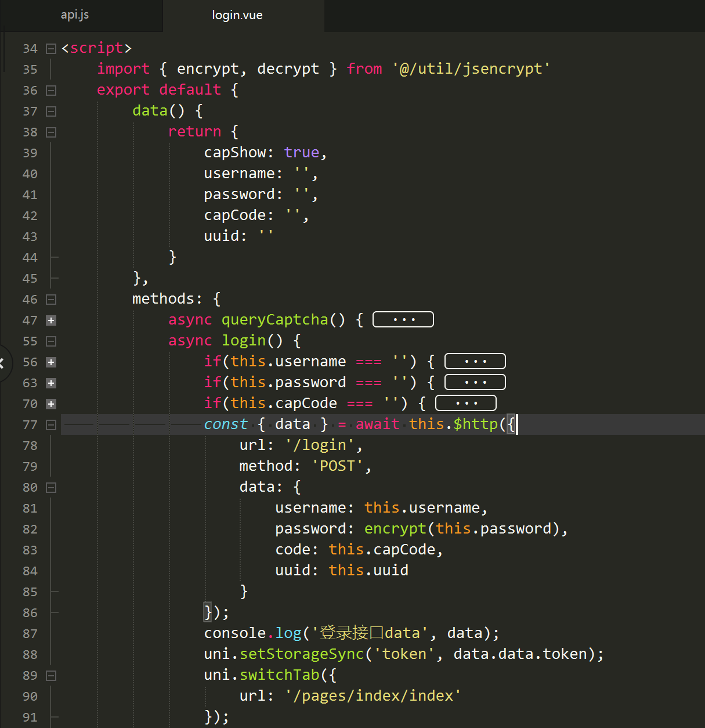Expand the folded capCode check on line 70

51,404
